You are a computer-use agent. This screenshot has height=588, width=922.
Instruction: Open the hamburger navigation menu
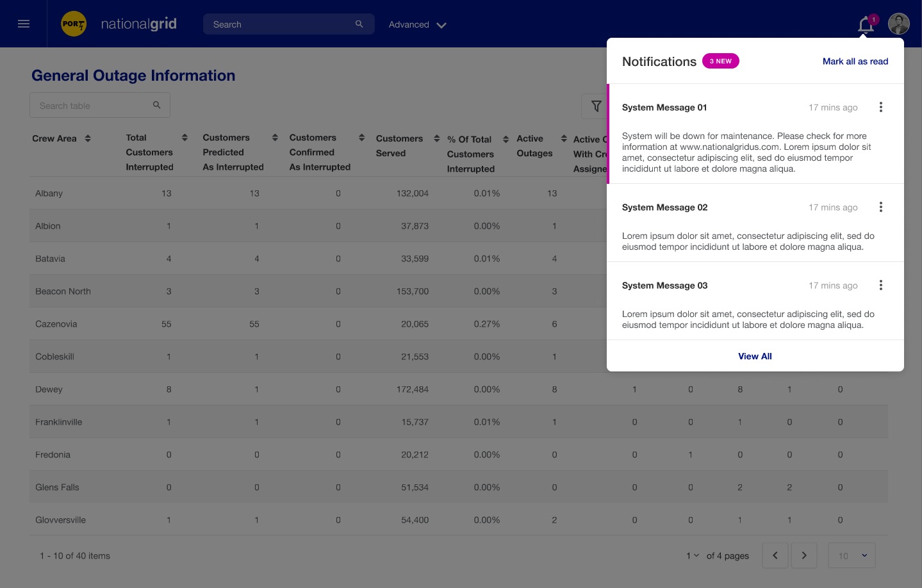(x=24, y=24)
